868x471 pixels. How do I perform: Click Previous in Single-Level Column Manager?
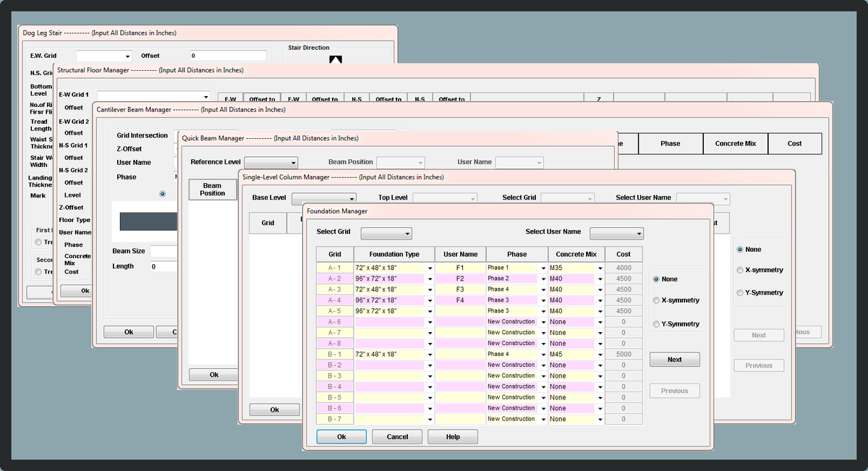759,365
